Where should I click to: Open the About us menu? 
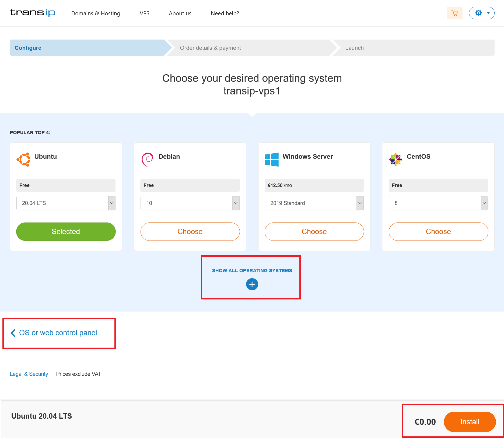(x=180, y=13)
